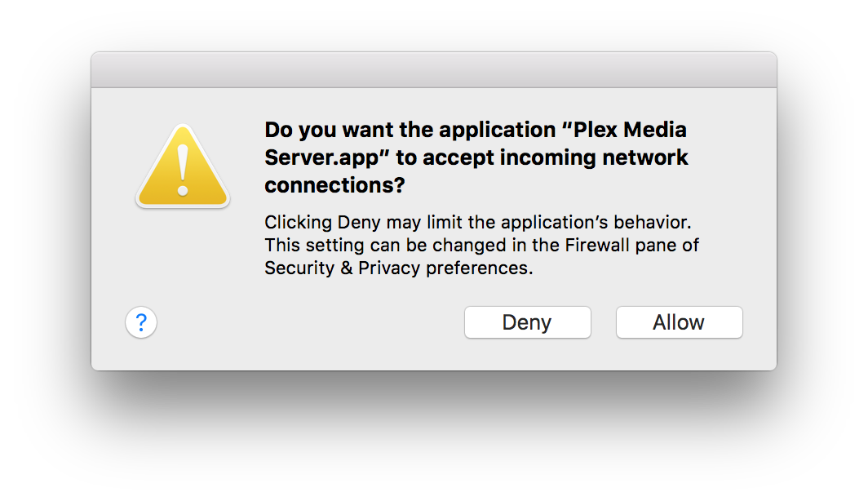Click the "Server.app" text in the heading
The width and height of the screenshot is (868, 501).
coord(321,157)
